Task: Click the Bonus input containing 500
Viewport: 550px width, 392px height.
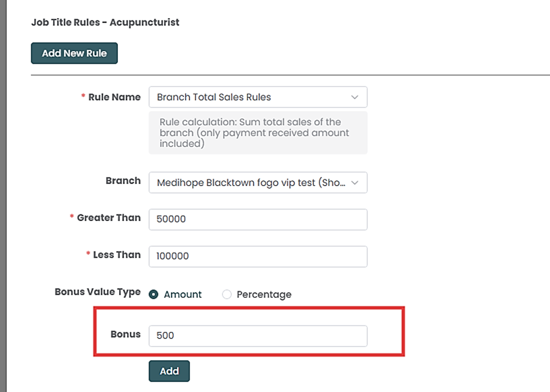Action: pyautogui.click(x=258, y=336)
